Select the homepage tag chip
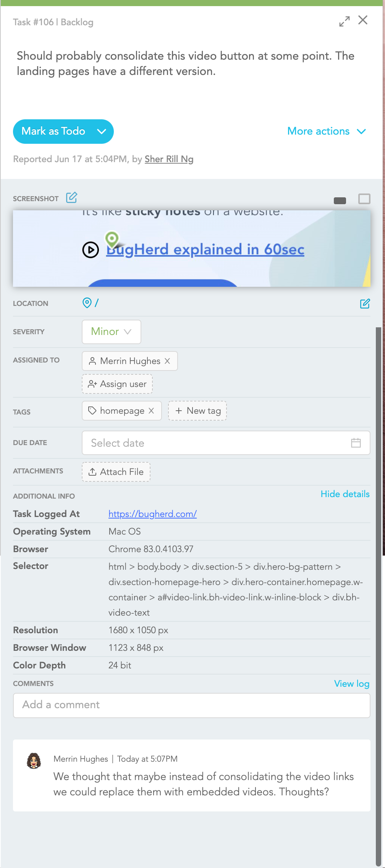385x868 pixels. 122,411
